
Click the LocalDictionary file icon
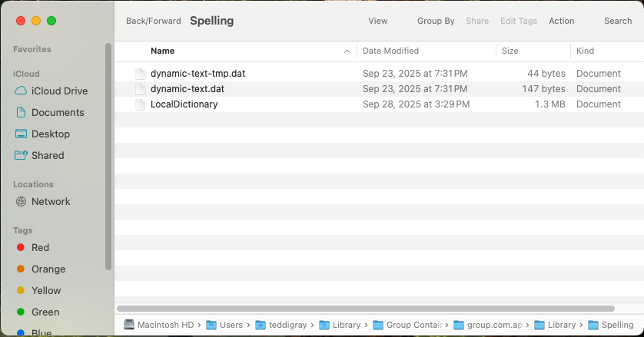click(140, 104)
